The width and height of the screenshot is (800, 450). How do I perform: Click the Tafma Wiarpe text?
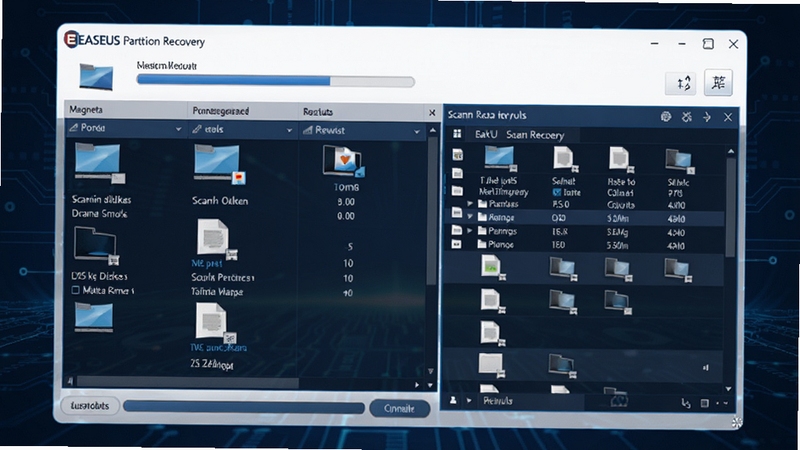coord(217,292)
